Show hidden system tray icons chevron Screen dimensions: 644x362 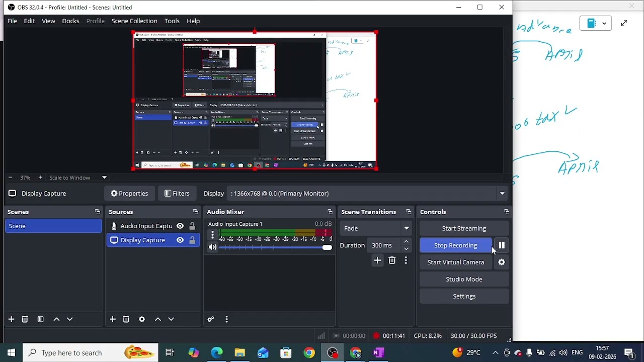point(495,353)
